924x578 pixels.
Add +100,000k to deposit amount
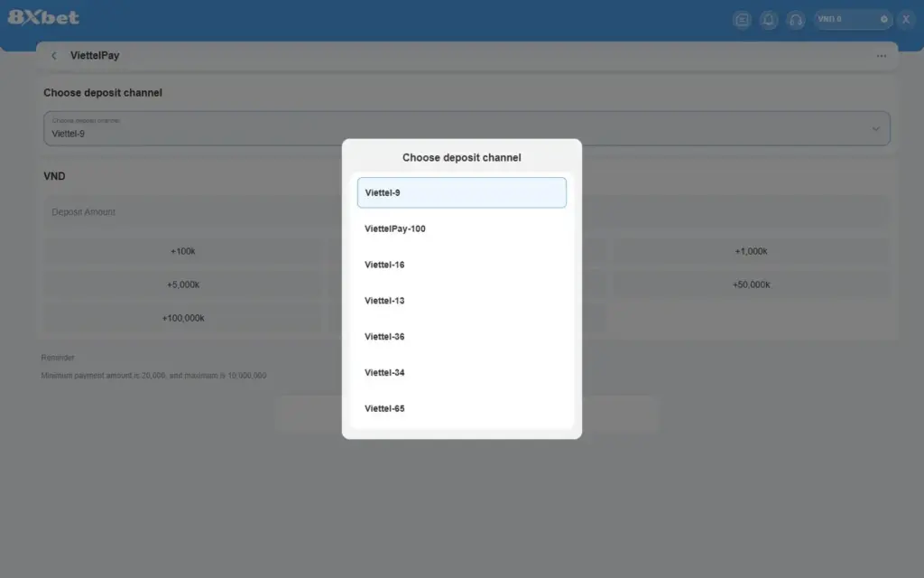tap(182, 319)
